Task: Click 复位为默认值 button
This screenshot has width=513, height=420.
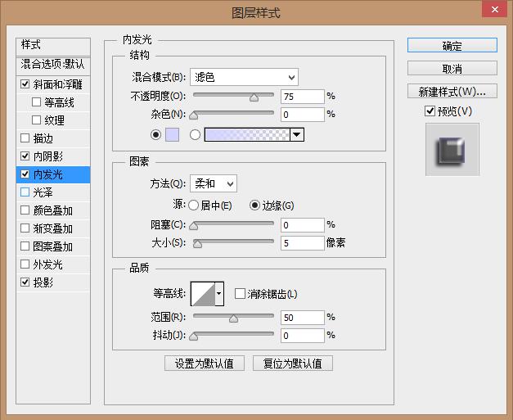Action: click(x=293, y=364)
